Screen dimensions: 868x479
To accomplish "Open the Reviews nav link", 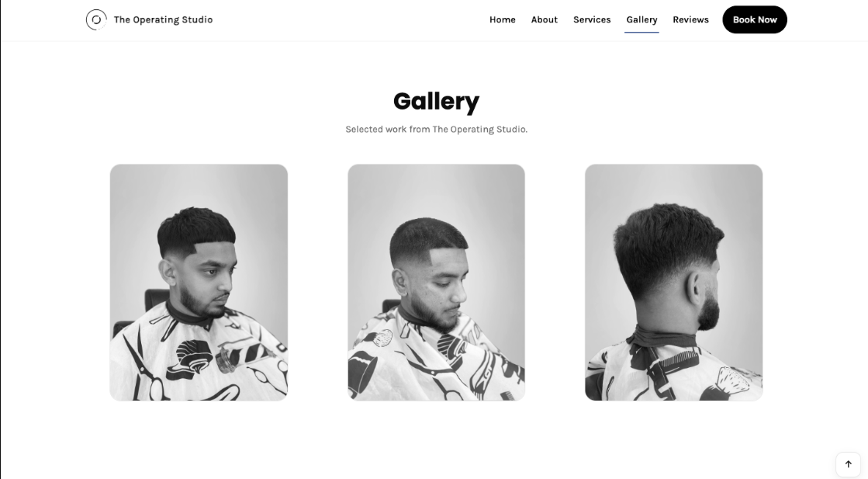I will [690, 20].
